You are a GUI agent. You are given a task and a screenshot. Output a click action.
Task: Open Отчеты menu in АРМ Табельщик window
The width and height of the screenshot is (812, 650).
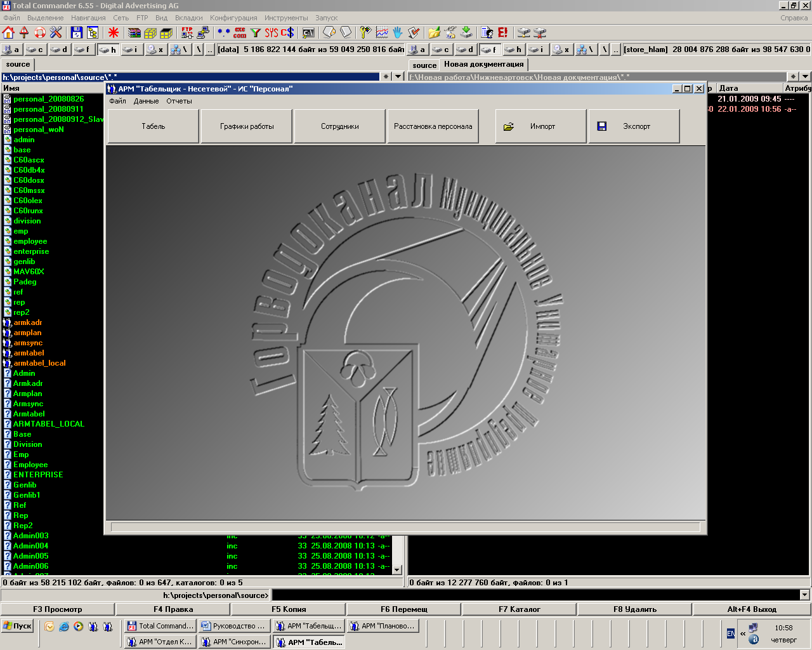click(179, 101)
